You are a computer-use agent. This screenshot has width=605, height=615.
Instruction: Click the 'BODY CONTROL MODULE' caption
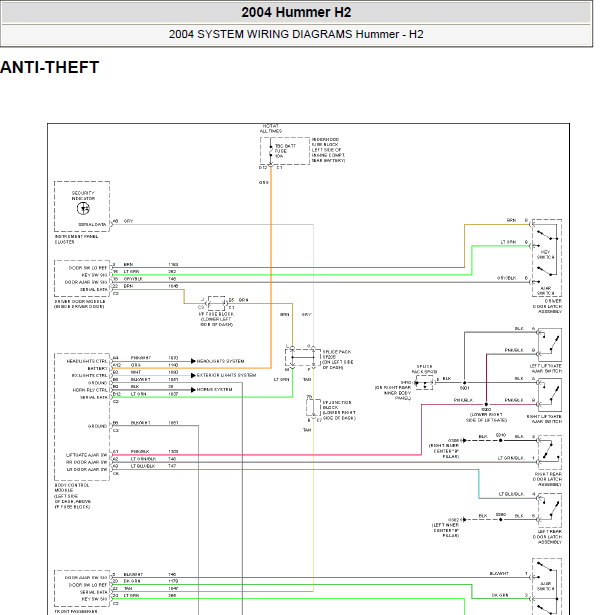(73, 496)
